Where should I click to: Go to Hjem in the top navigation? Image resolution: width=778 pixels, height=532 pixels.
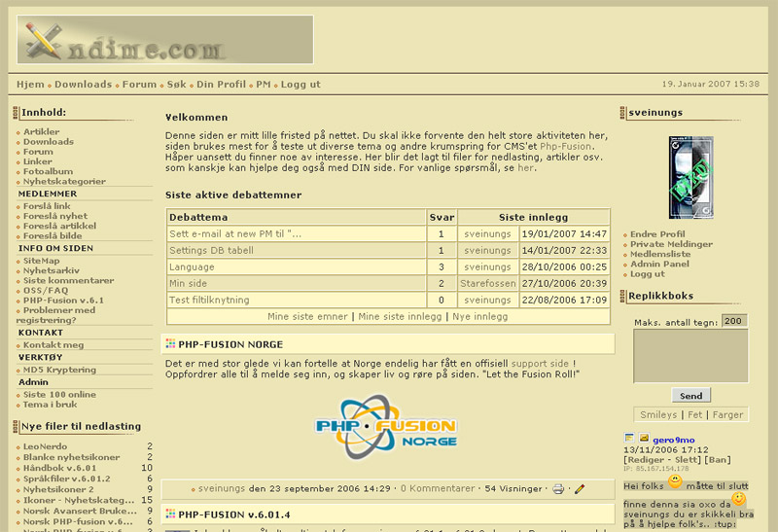(30, 85)
